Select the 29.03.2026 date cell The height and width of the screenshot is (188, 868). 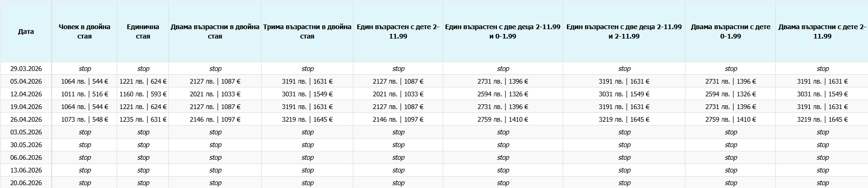26,69
